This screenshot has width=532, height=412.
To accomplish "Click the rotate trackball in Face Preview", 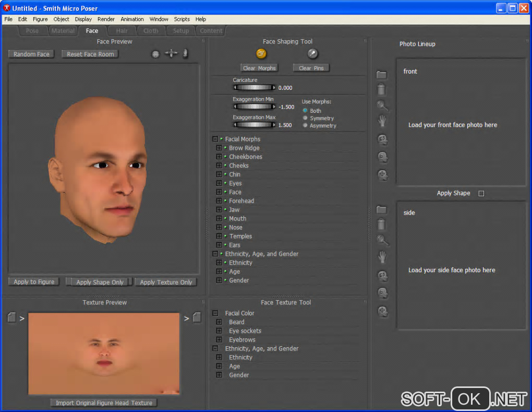I will pyautogui.click(x=155, y=54).
